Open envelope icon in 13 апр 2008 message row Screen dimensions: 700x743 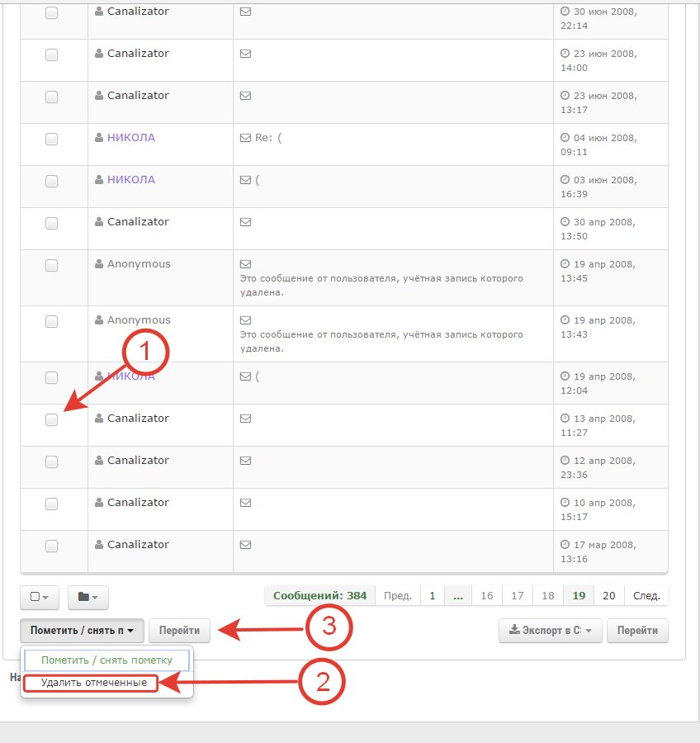pos(245,419)
